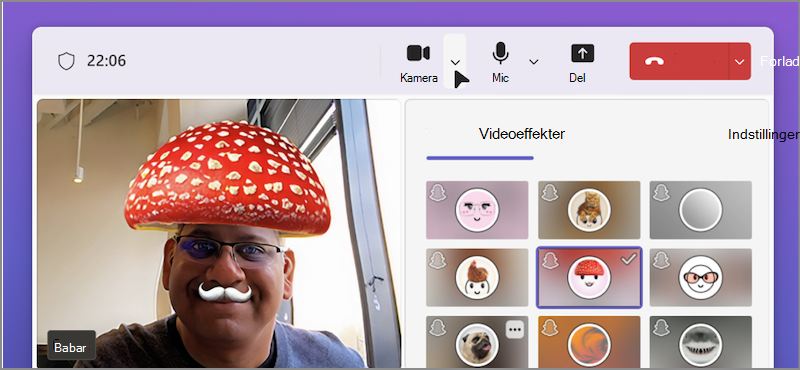Mute the Mic microphone icon
Image resolution: width=800 pixels, height=370 pixels.
[501, 53]
